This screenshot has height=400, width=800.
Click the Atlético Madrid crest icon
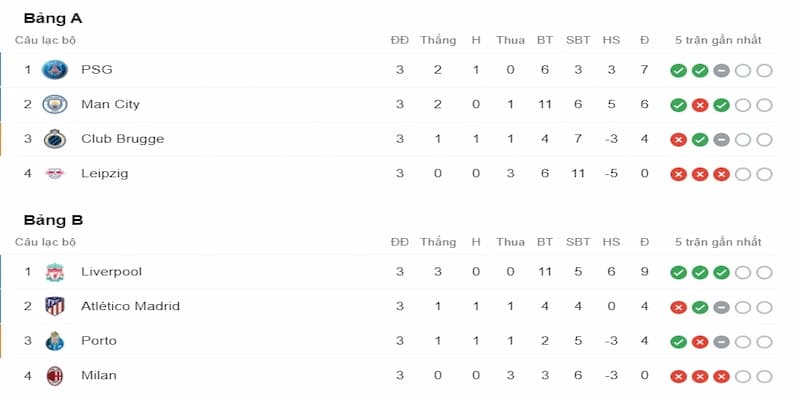(x=54, y=306)
